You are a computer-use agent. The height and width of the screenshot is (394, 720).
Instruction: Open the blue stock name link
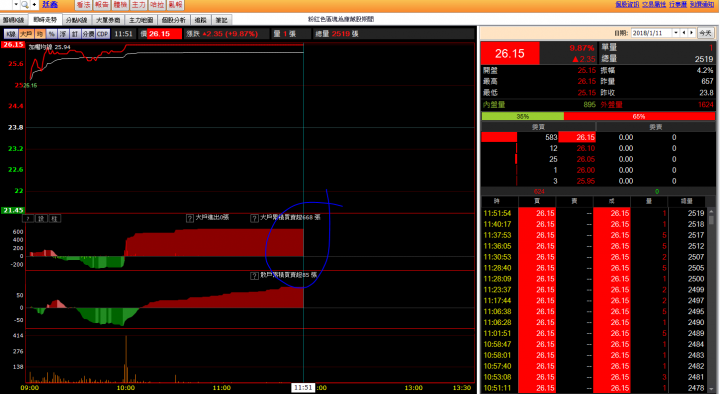(50, 5)
